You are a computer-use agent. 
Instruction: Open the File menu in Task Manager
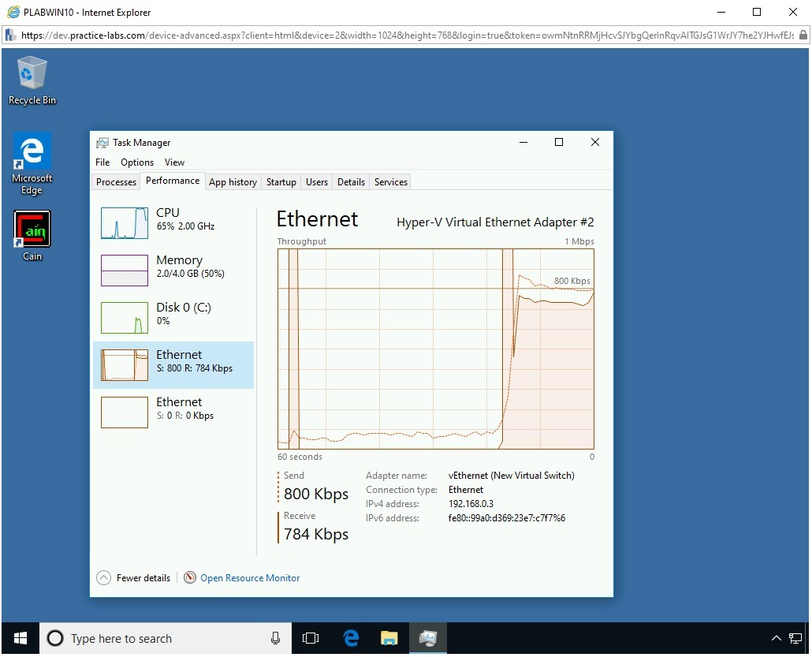coord(102,162)
